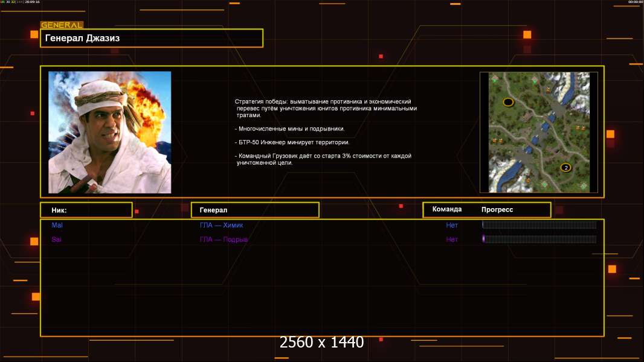Click start position 2 marker on the minimap
Image resolution: width=644 pixels, height=362 pixels.
coord(565,167)
